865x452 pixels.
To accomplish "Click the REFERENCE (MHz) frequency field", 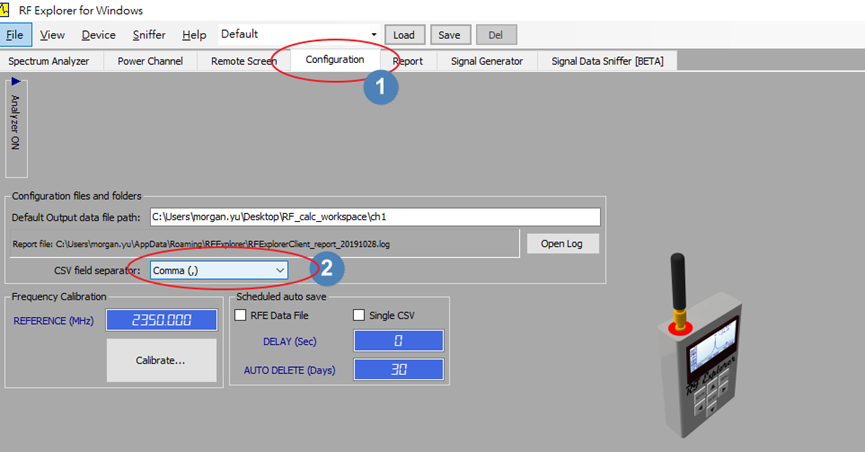I will [x=161, y=321].
